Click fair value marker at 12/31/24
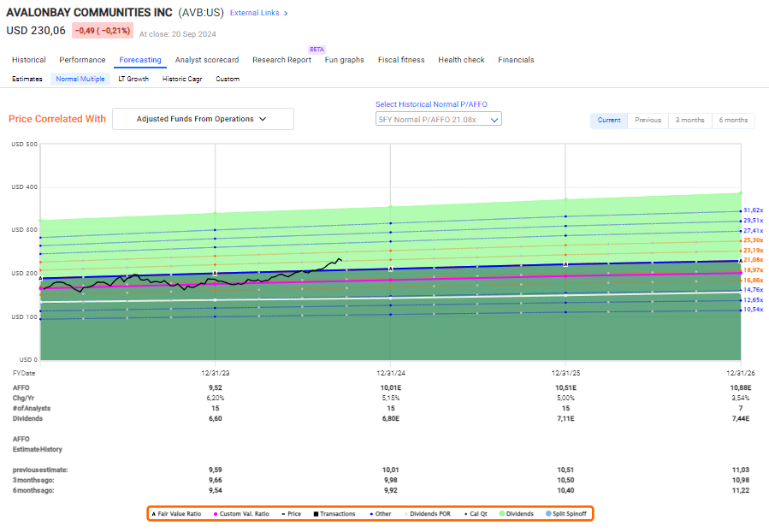769x532 pixels. point(391,269)
